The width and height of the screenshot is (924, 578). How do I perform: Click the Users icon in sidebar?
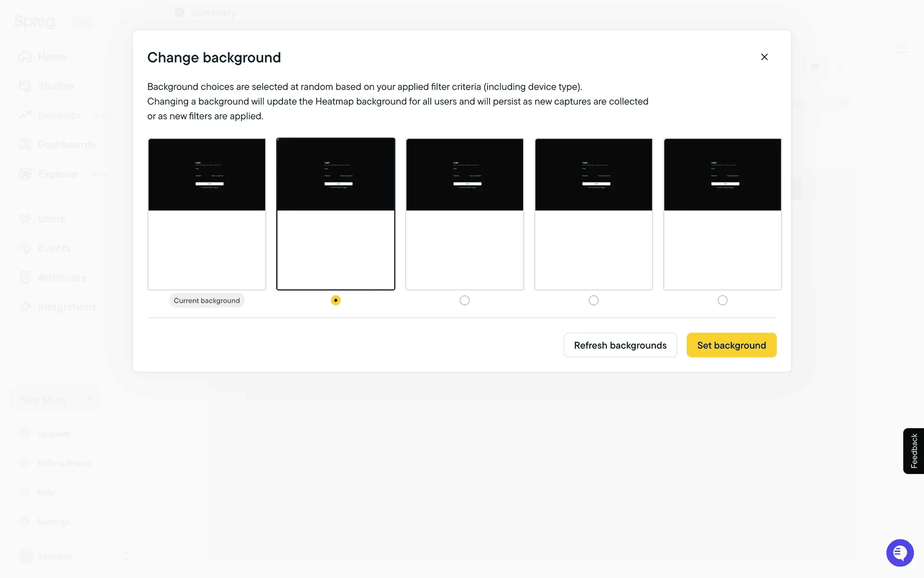pos(25,219)
